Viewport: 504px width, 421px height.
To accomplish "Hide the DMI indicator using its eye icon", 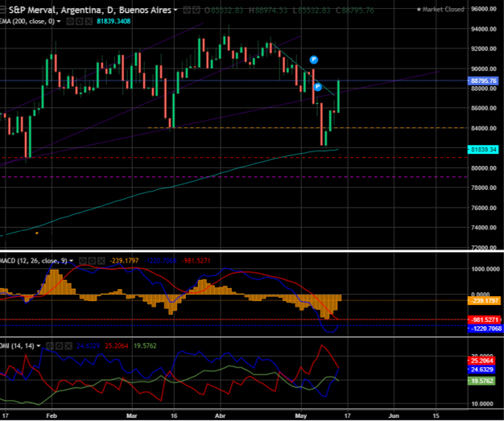I will point(50,346).
